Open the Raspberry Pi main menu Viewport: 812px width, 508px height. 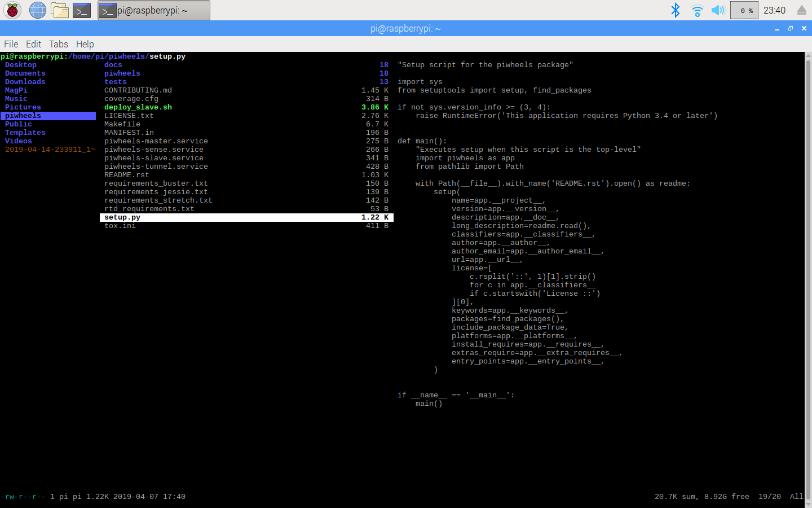coord(12,10)
